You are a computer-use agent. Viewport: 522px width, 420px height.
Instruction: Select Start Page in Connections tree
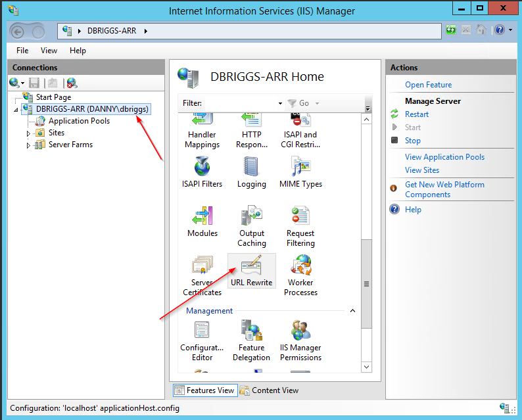(x=53, y=97)
